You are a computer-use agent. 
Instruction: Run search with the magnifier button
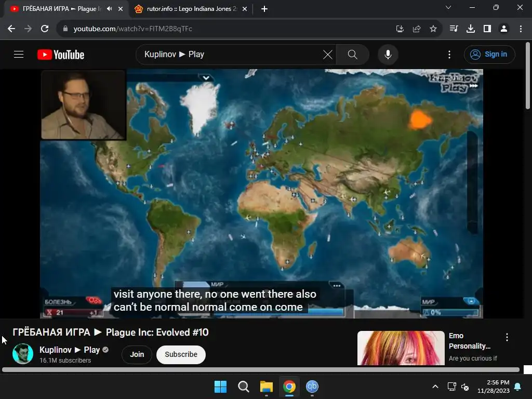353,54
